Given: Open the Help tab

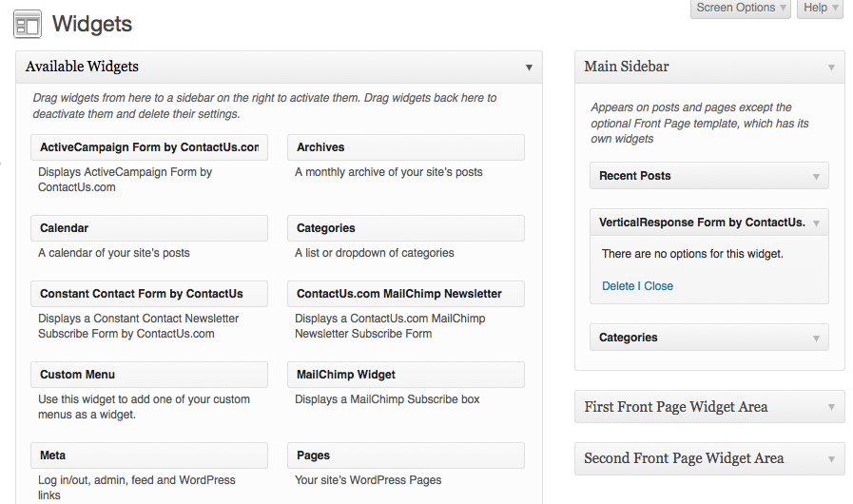Looking at the screenshot, I should [x=820, y=9].
